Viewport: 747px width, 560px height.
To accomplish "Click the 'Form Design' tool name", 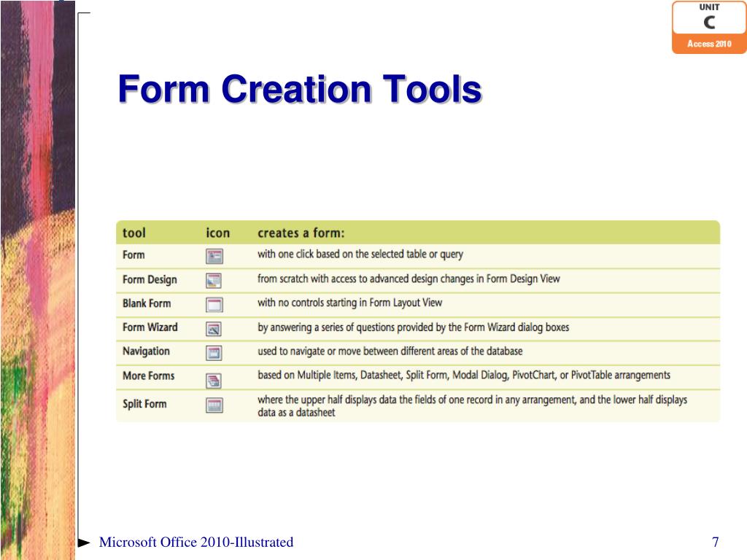I will click(150, 279).
